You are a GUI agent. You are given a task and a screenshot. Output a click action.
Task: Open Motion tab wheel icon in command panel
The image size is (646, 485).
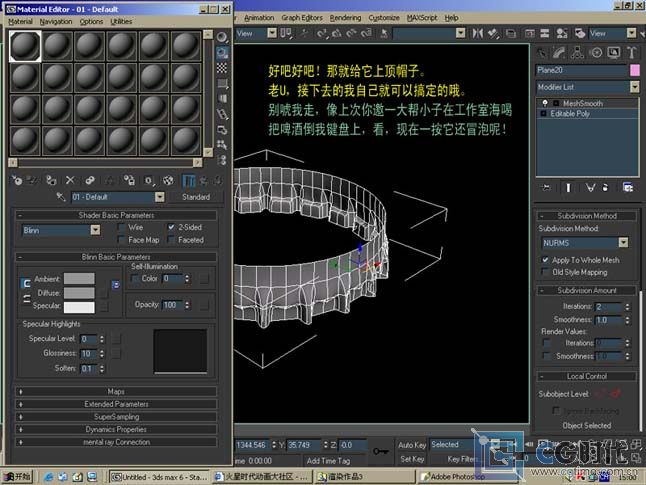[x=596, y=52]
